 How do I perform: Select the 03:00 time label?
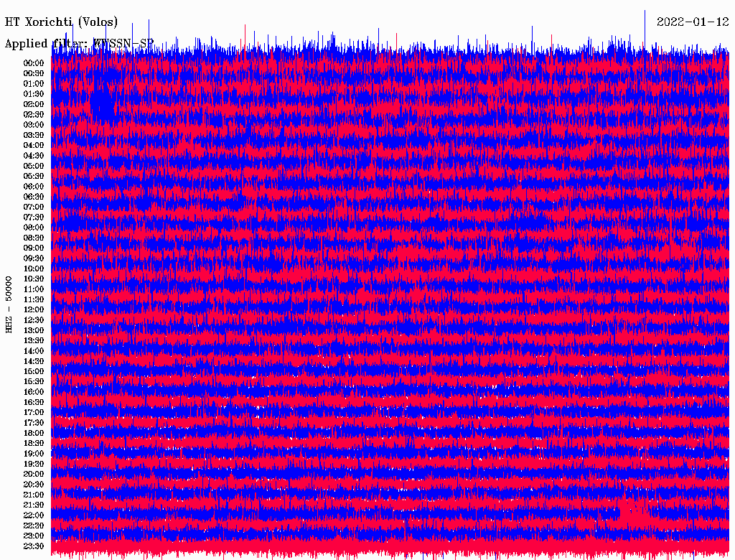[34, 125]
